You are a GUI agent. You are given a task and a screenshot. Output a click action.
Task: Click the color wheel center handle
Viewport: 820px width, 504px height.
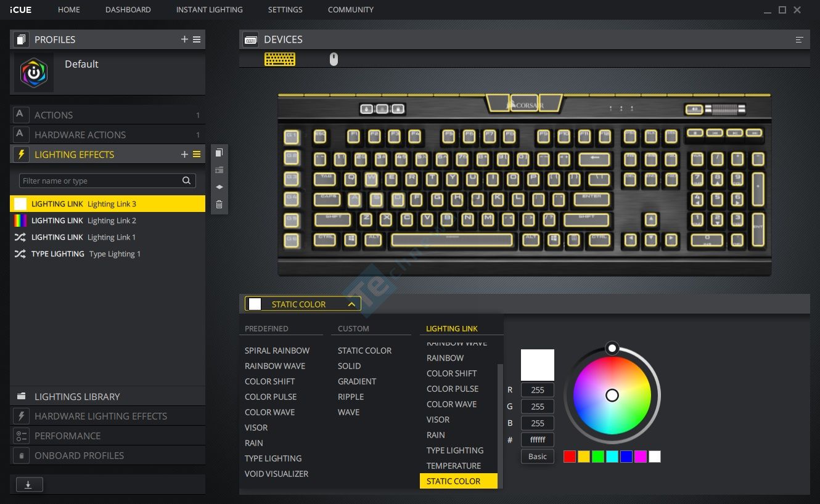(612, 395)
